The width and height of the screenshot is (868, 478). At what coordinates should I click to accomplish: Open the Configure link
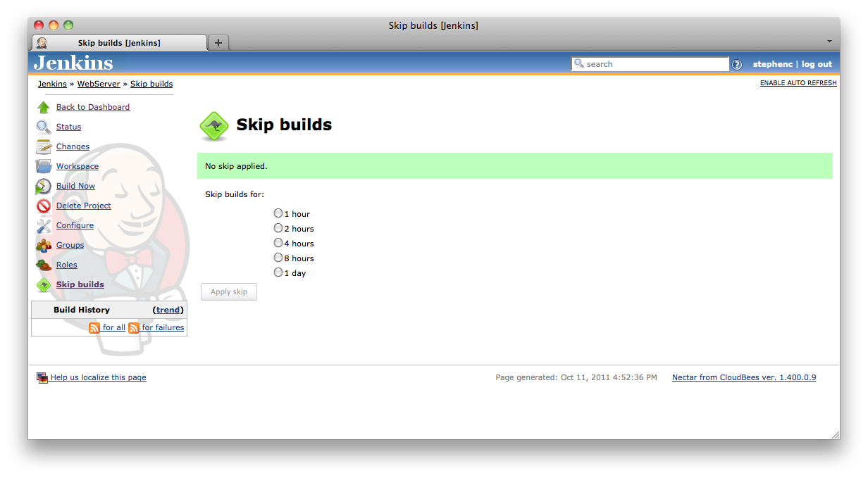point(75,225)
